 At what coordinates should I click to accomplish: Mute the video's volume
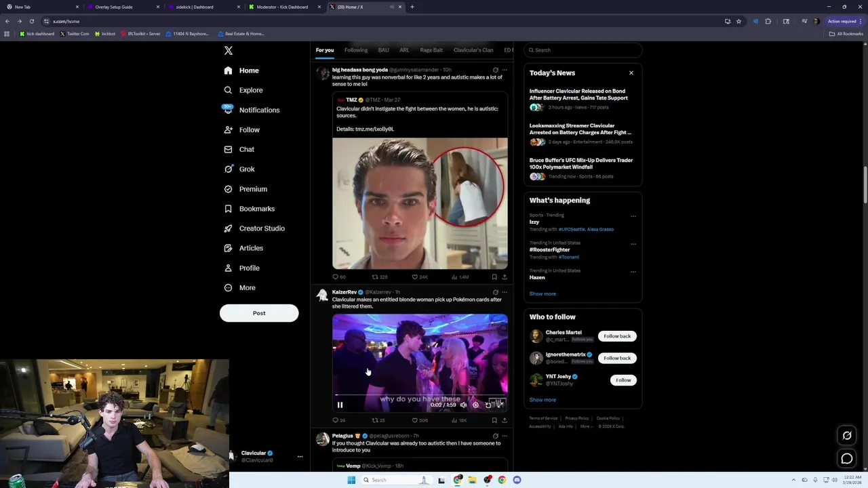coord(463,405)
